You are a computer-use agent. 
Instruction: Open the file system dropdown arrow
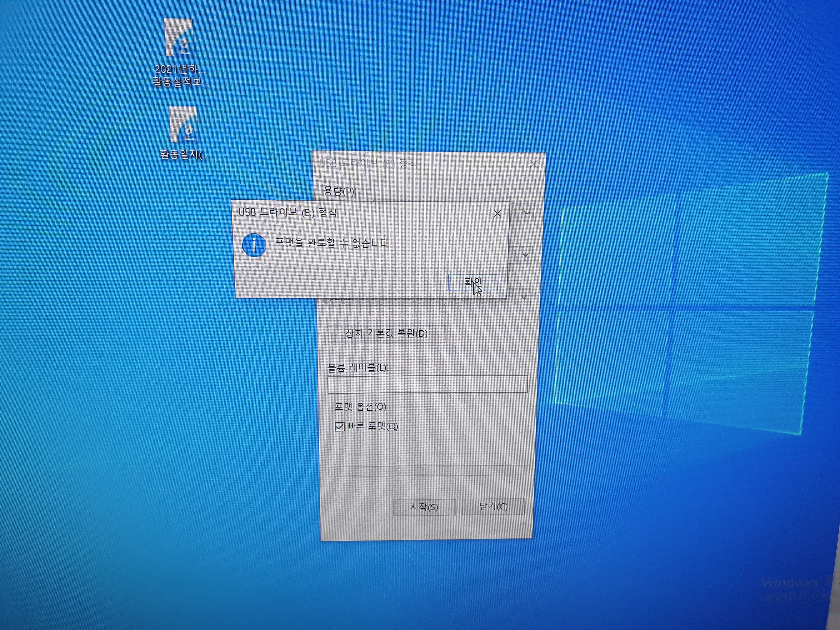[525, 255]
